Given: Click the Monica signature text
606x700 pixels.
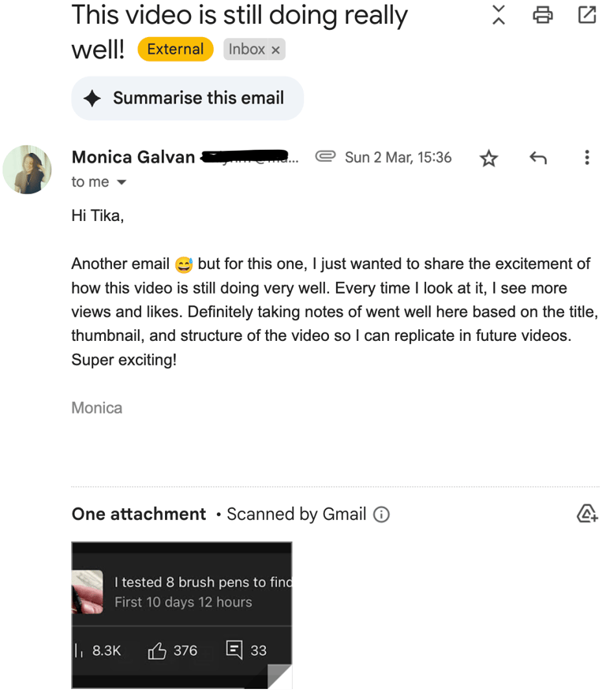Looking at the screenshot, I should coord(97,408).
